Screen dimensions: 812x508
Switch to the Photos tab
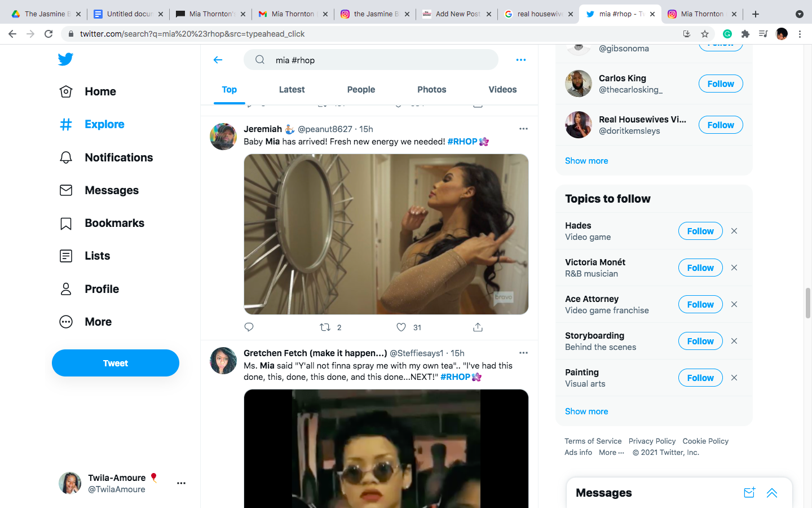pyautogui.click(x=432, y=90)
